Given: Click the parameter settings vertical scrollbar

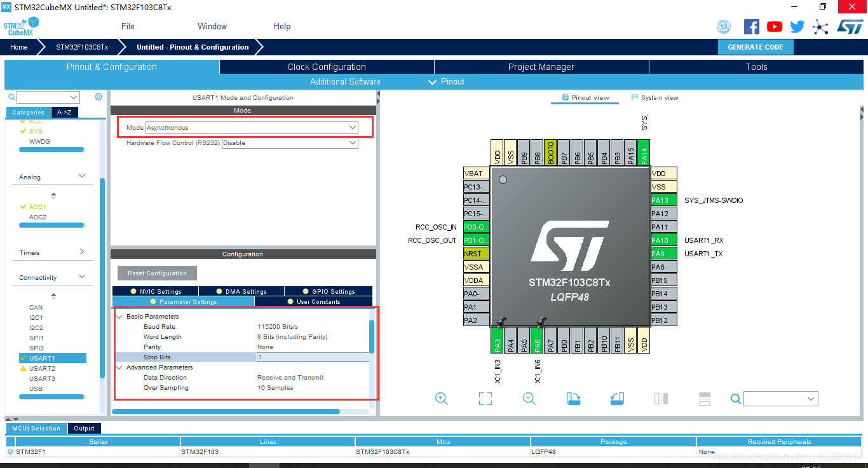Looking at the screenshot, I should (372, 336).
